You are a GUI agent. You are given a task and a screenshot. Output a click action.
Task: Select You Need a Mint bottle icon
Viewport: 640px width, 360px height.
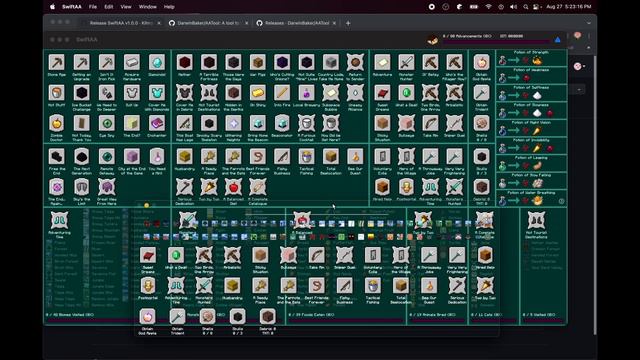tap(157, 156)
